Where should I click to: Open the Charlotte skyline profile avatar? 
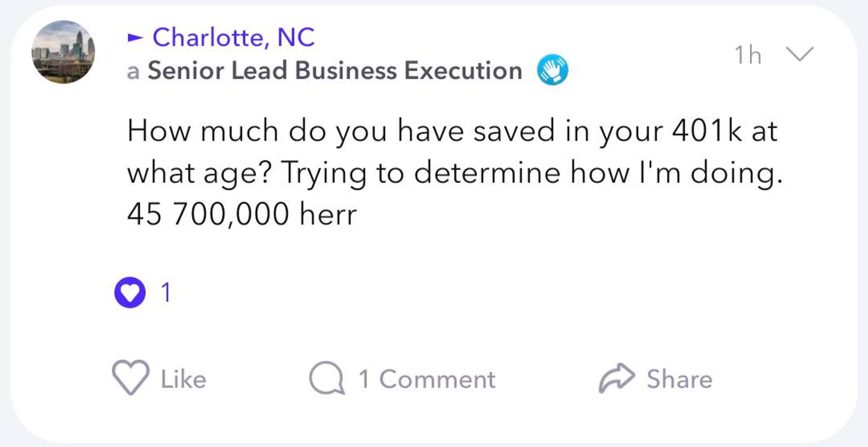tap(63, 52)
